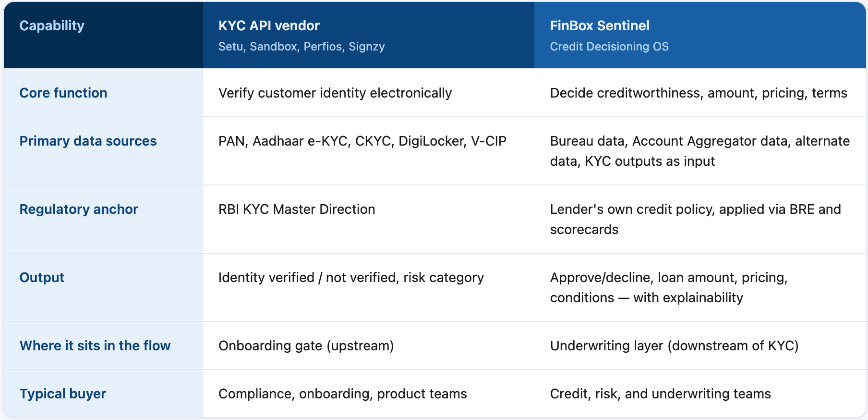
Task: Select the 'Onboarding gate (upstream)' cell
Action: coord(306,346)
